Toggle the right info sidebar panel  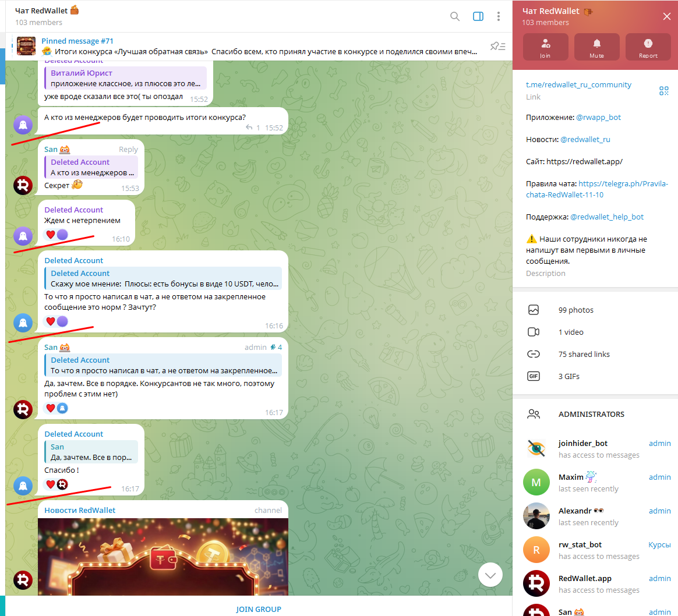point(478,16)
